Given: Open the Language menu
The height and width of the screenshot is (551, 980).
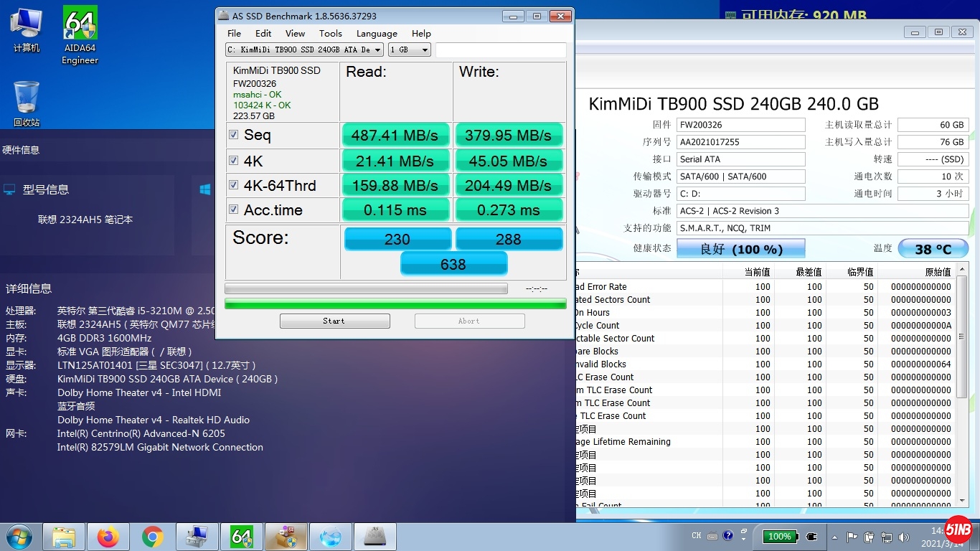Looking at the screenshot, I should (377, 33).
